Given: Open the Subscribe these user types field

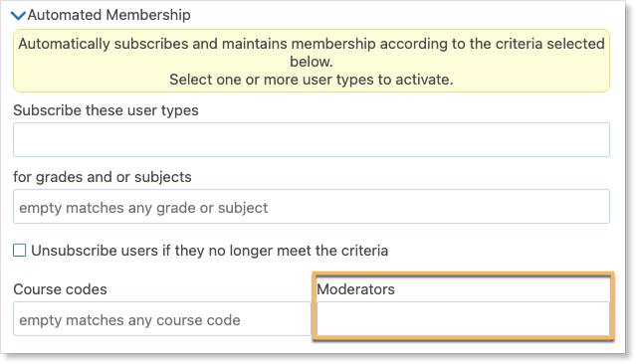Looking at the screenshot, I should [x=312, y=140].
